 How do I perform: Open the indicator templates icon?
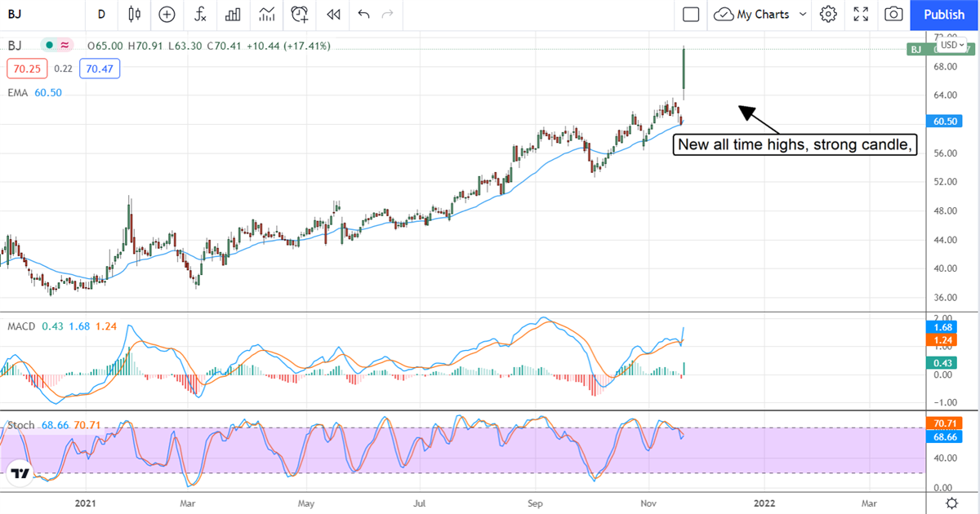pyautogui.click(x=266, y=14)
